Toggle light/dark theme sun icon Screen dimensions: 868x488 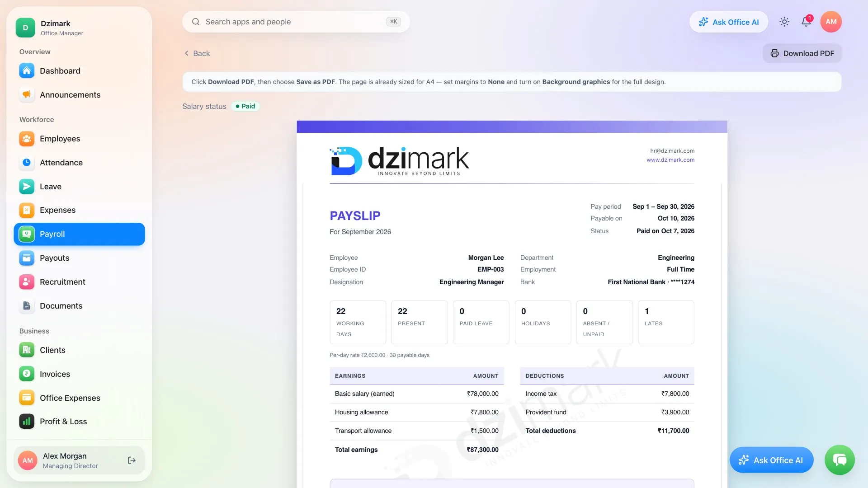[x=784, y=22]
